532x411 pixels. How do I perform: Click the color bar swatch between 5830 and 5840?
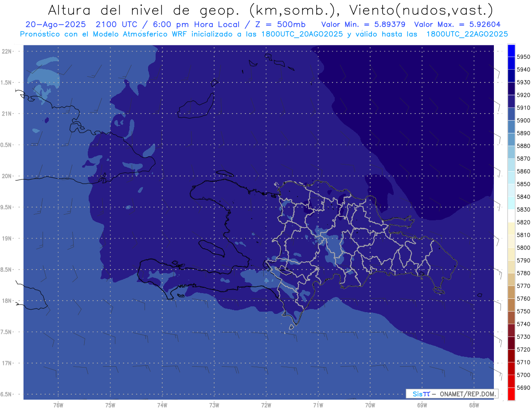511,203
